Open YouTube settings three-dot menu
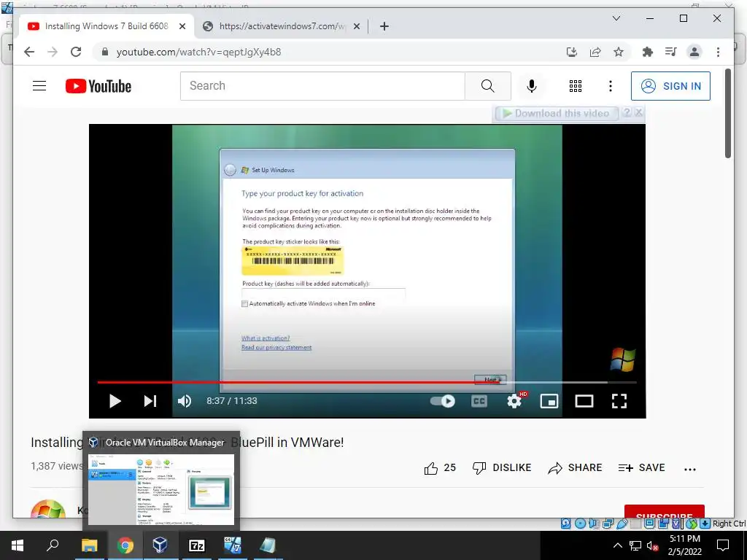This screenshot has width=747, height=560. click(611, 86)
